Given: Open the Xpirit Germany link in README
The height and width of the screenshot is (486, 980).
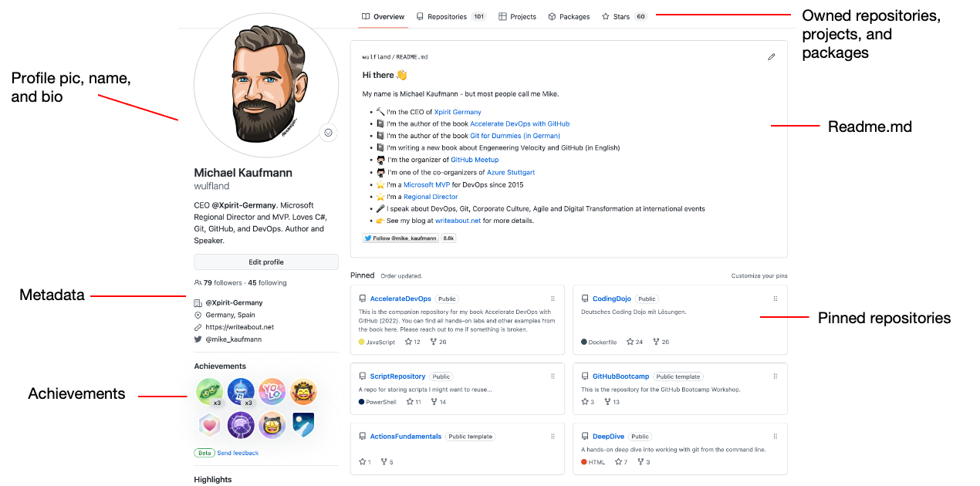Looking at the screenshot, I should (458, 112).
